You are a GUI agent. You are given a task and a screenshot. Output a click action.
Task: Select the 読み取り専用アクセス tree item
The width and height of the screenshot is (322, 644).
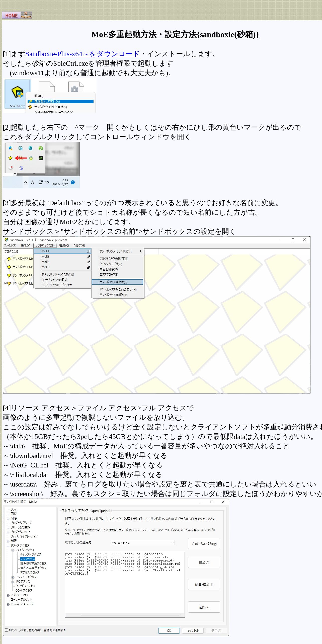coord(33,563)
